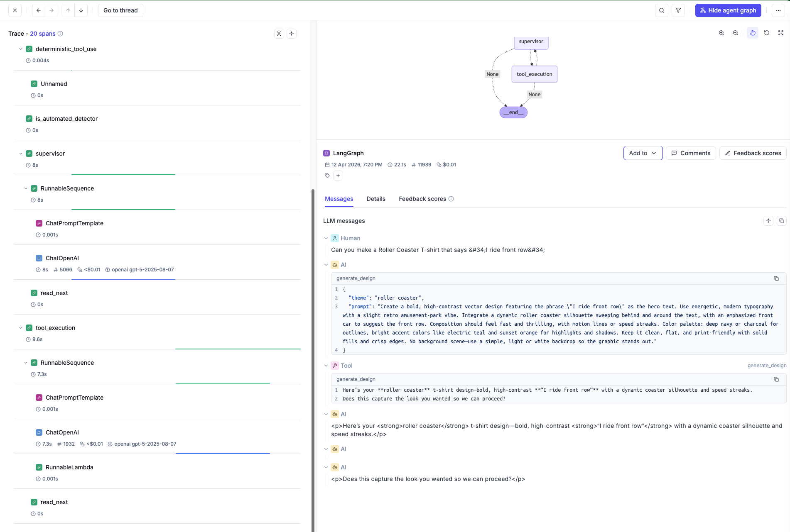Copy the generate_design AI code block

(x=776, y=278)
